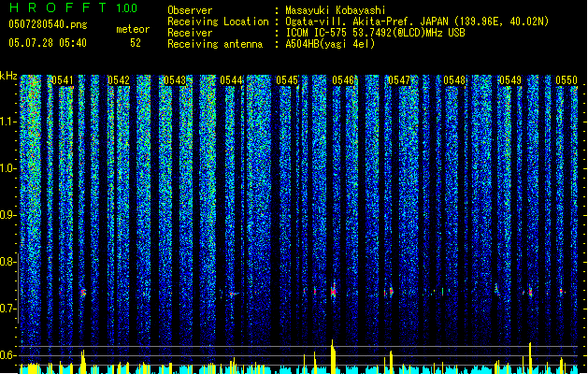This screenshot has height=374, width=588.
Task: Select antenna value A504HB(yagi 4el)
Action: click(x=330, y=44)
